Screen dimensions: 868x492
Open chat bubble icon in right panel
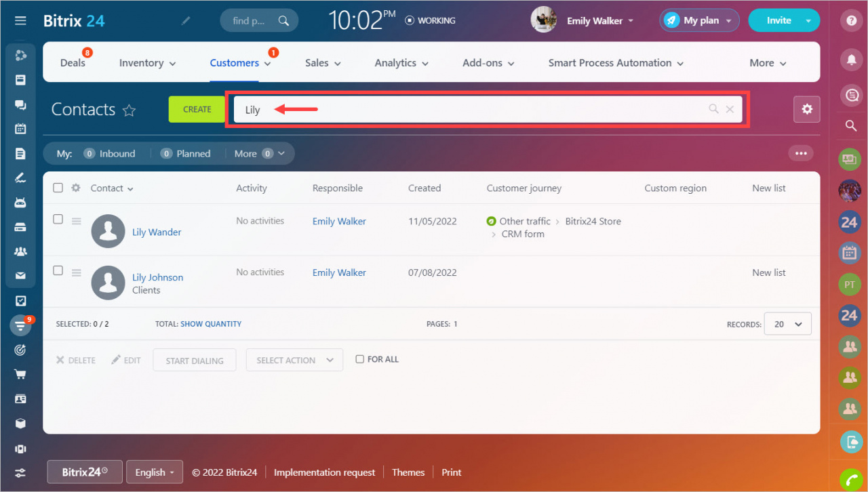click(850, 94)
